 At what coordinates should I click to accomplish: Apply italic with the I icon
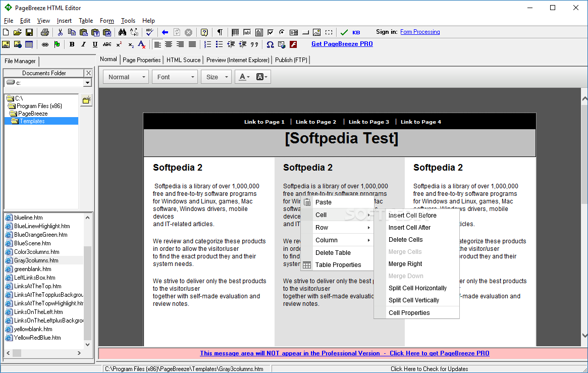(84, 44)
